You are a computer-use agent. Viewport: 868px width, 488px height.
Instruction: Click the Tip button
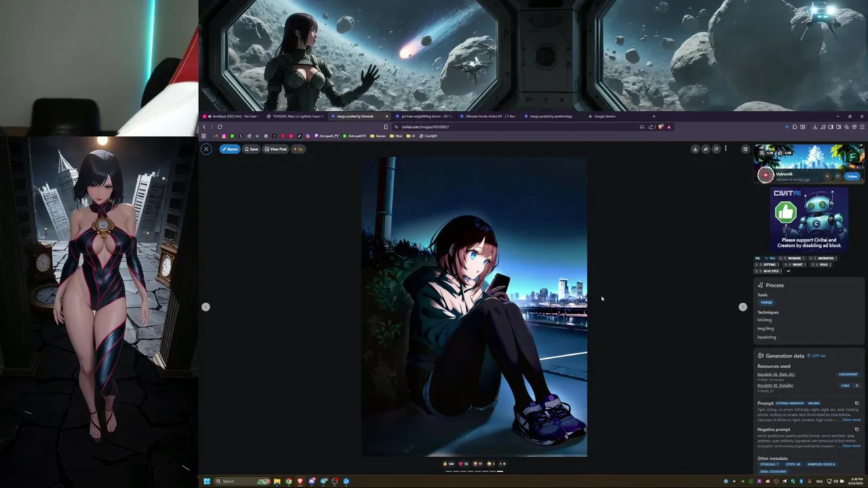pos(298,149)
